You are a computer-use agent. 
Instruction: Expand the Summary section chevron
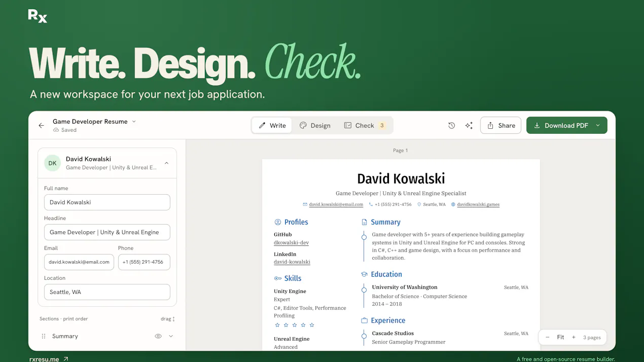tap(171, 336)
